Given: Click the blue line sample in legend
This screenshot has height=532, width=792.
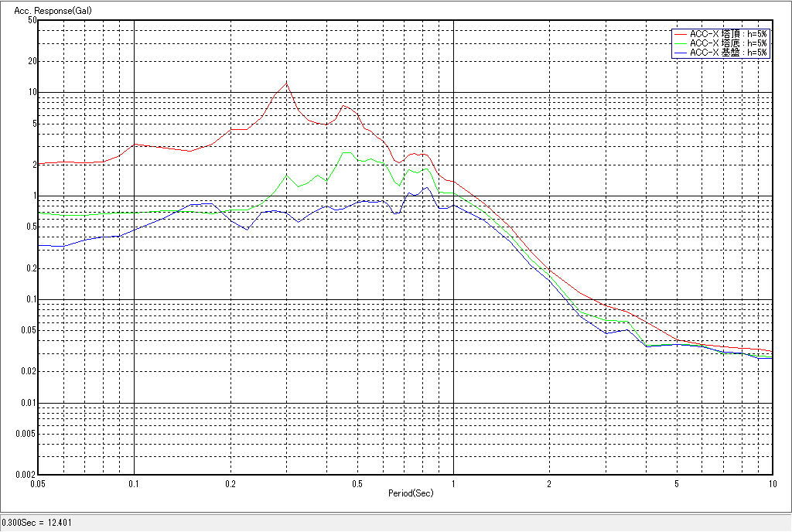Looking at the screenshot, I should [x=681, y=53].
